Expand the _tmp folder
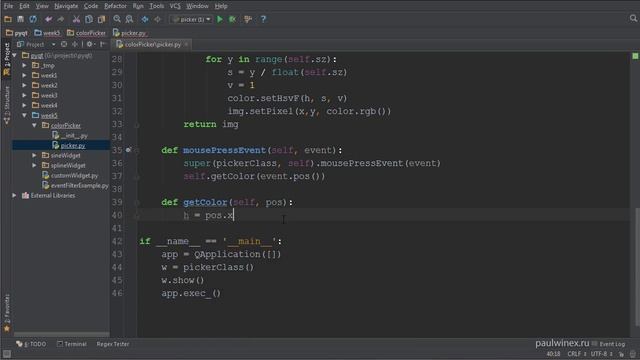The width and height of the screenshot is (640, 360). click(24, 65)
